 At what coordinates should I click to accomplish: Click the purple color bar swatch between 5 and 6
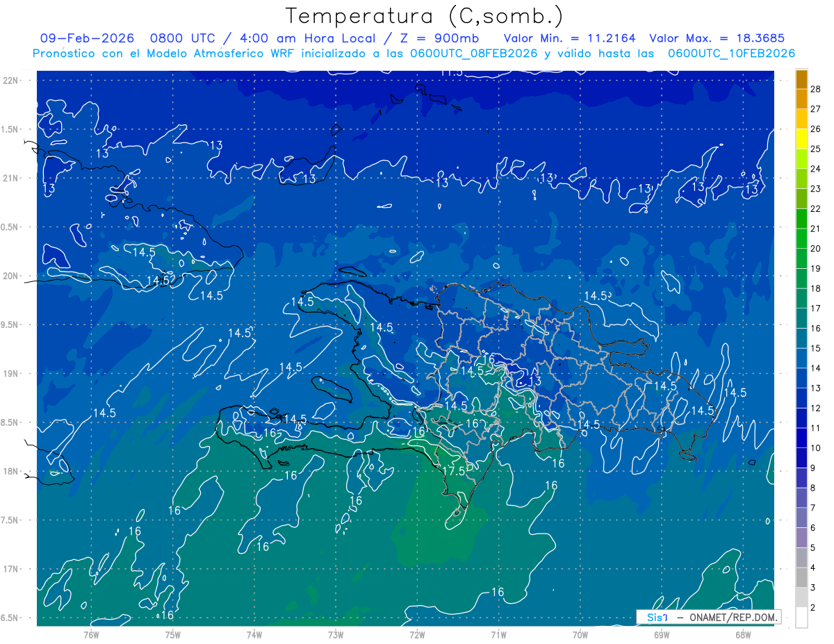click(x=802, y=538)
